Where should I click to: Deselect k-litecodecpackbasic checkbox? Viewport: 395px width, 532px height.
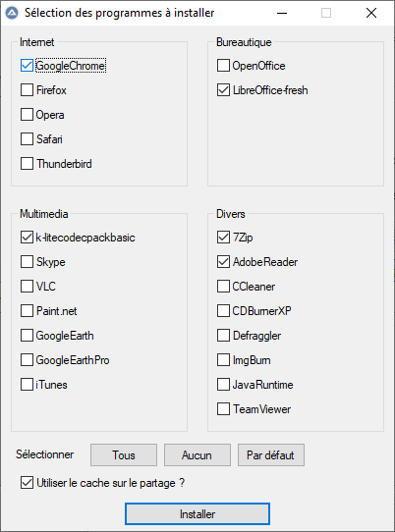click(27, 238)
